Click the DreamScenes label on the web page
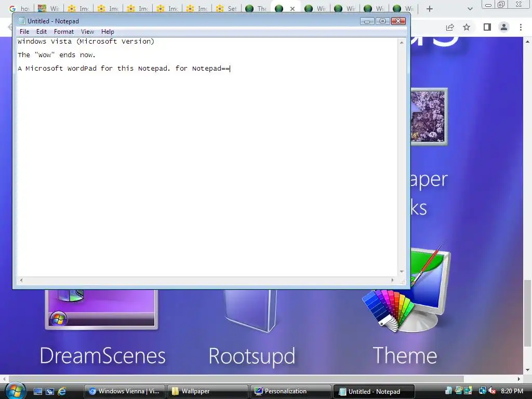 click(102, 355)
